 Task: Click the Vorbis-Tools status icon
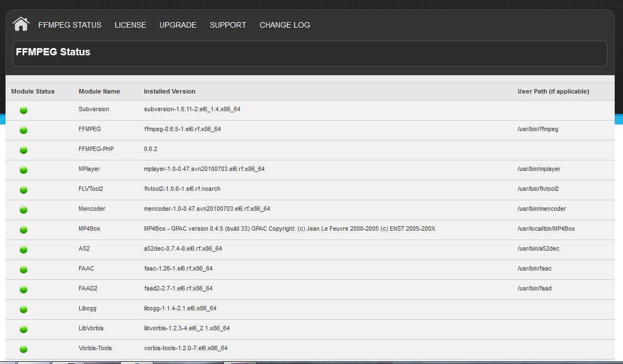(x=24, y=349)
